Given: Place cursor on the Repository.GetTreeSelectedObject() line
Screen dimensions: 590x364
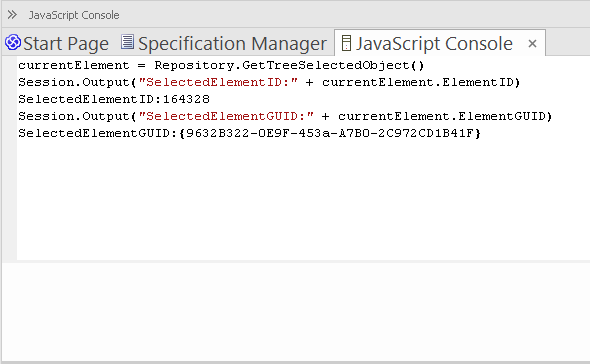Looking at the screenshot, I should pyautogui.click(x=221, y=65).
